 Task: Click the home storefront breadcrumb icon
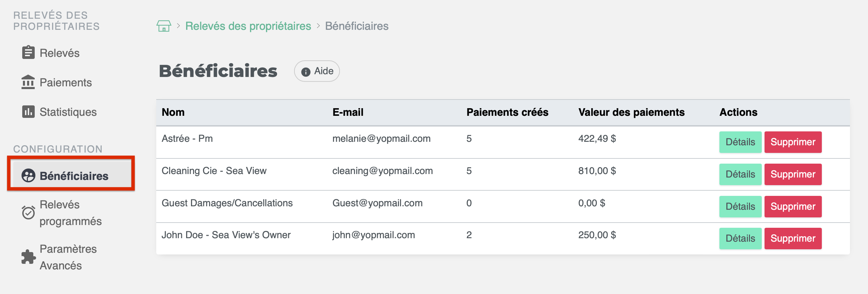click(164, 26)
